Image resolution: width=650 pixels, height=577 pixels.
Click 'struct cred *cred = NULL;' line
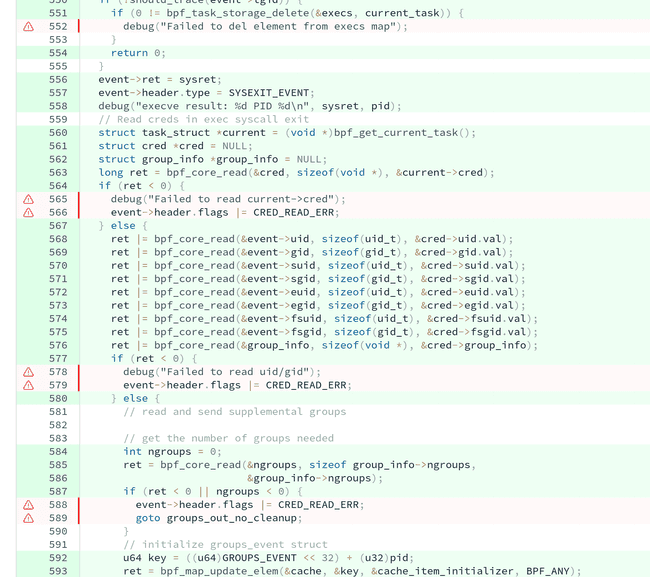175,146
